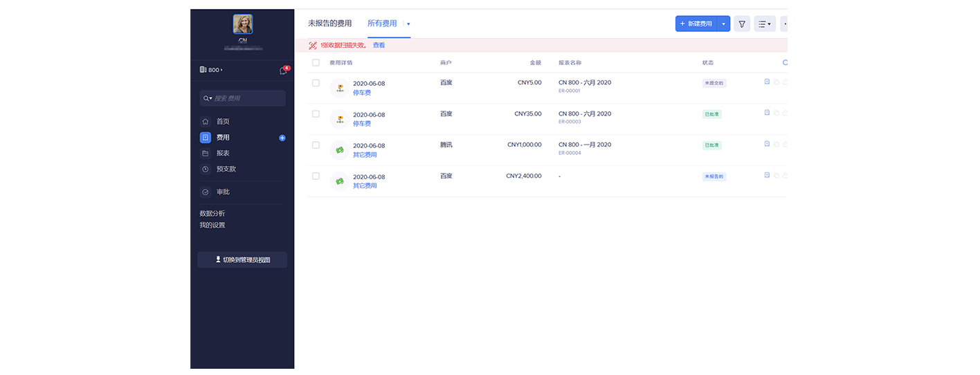980x375 pixels.
Task: Open the list view options dropdown
Action: pos(764,24)
